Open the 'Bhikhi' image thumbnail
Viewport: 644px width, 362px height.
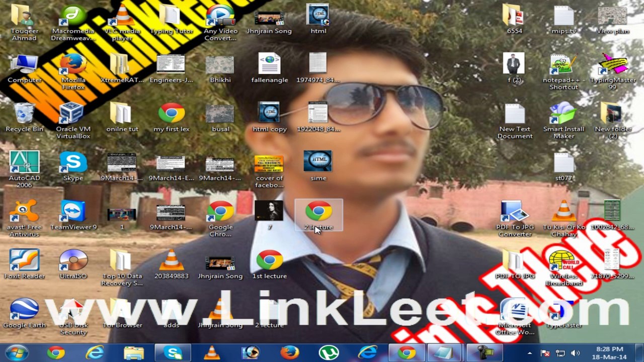click(220, 69)
